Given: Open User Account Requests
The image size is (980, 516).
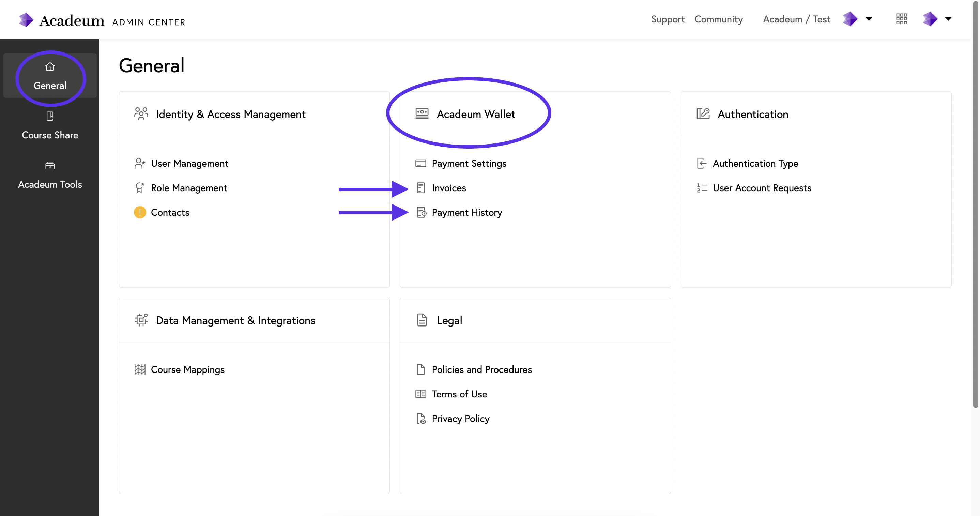Looking at the screenshot, I should tap(762, 187).
